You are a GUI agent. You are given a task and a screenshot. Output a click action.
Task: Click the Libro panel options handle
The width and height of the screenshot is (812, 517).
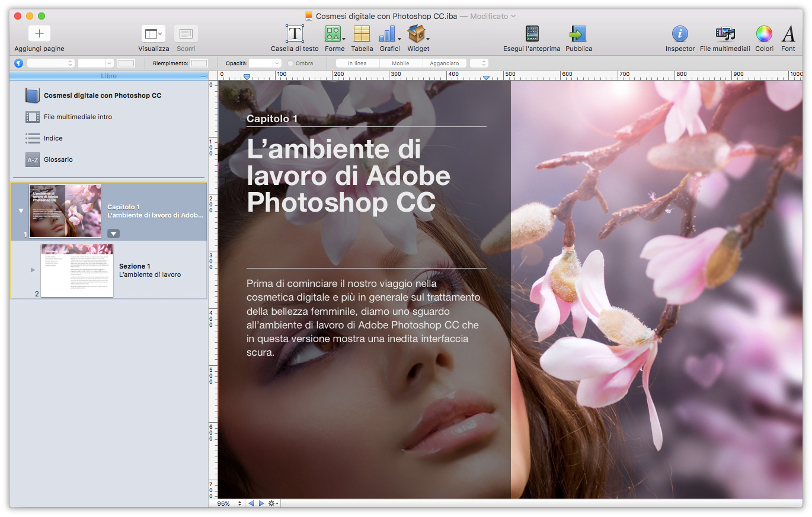(203, 76)
